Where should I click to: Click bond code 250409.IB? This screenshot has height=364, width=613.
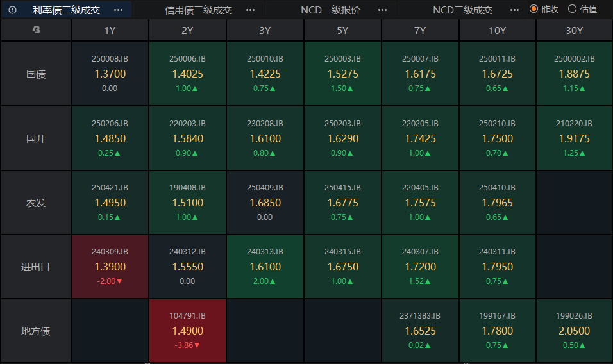[x=265, y=188]
